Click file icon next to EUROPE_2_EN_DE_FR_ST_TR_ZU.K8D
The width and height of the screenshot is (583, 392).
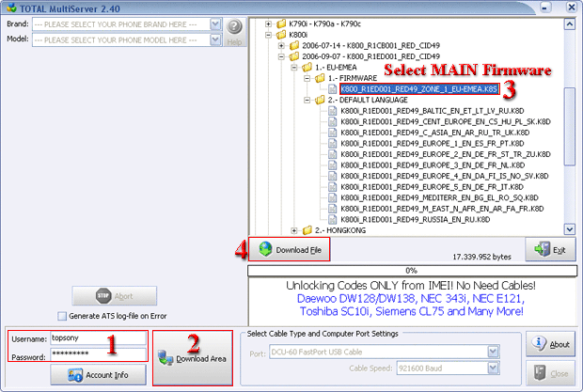332,154
